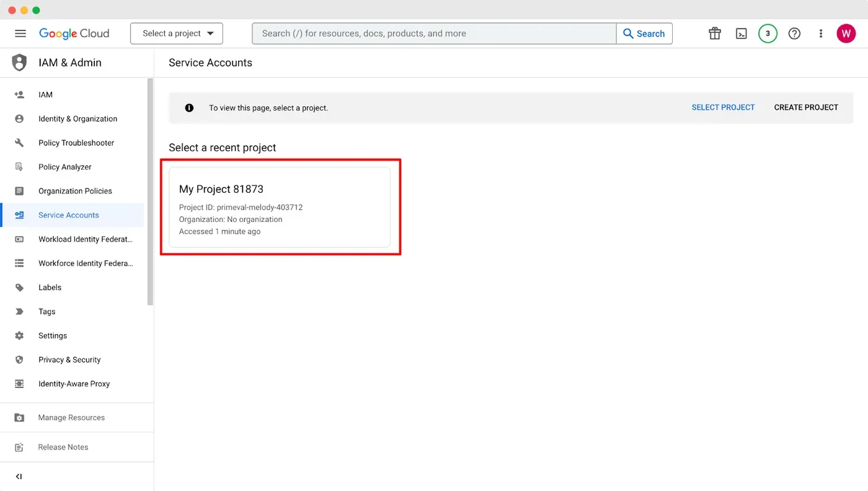Click the Workload Identity Federation icon
868x491 pixels.
(19, 239)
